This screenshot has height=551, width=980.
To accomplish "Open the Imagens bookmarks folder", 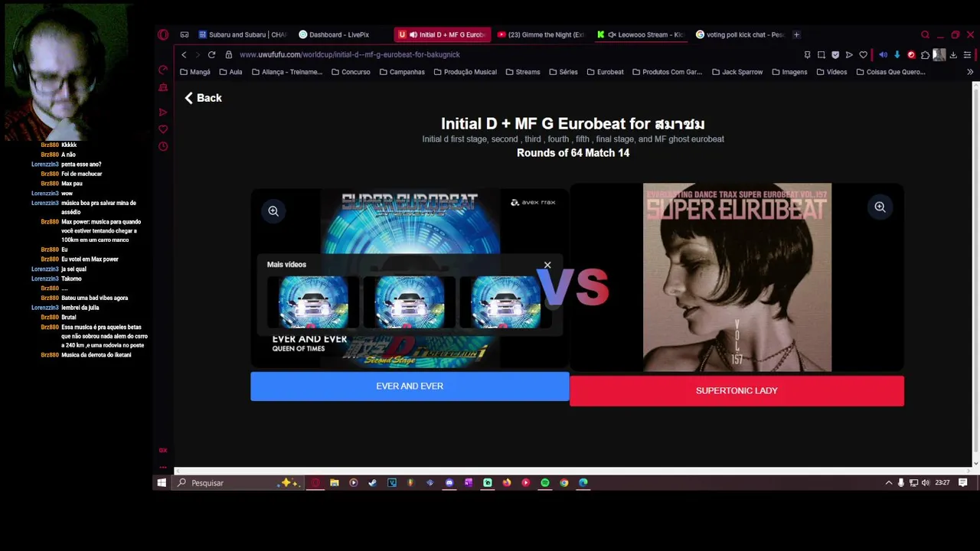I will (789, 72).
